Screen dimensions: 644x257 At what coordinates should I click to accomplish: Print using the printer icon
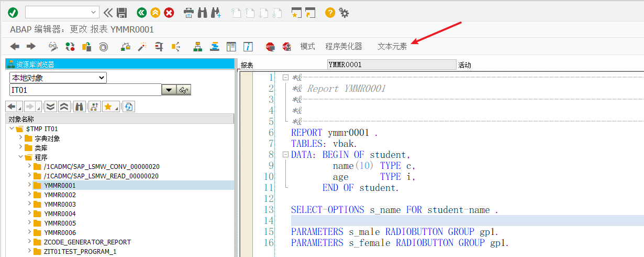189,12
